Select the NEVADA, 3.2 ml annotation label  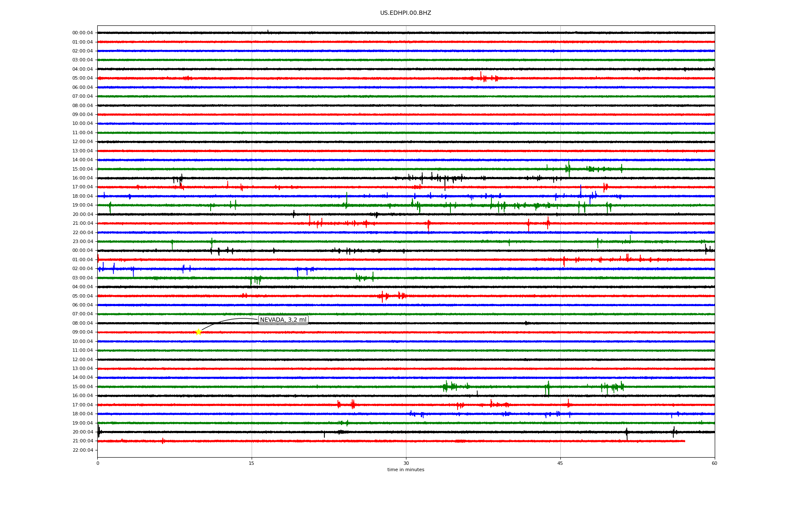click(x=283, y=320)
